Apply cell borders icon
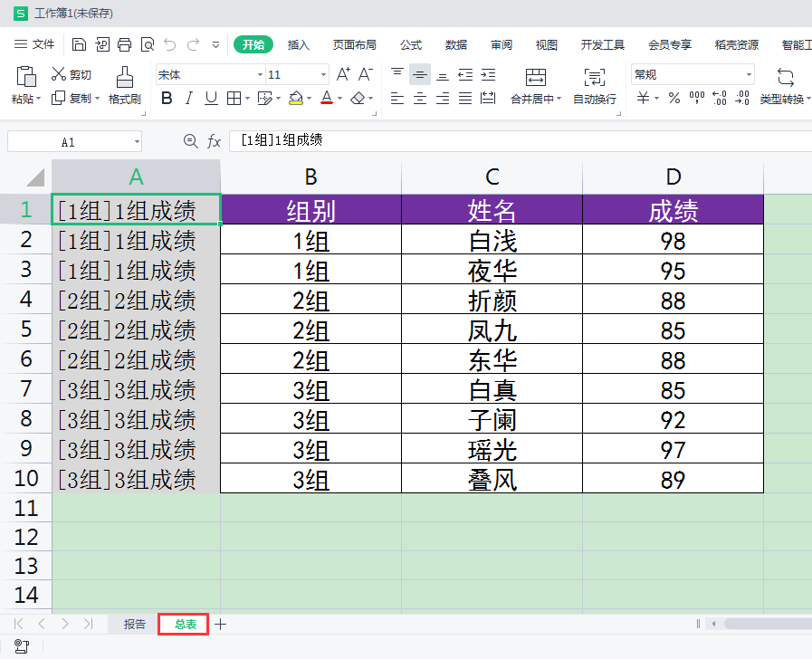This screenshot has width=812, height=659. (234, 98)
